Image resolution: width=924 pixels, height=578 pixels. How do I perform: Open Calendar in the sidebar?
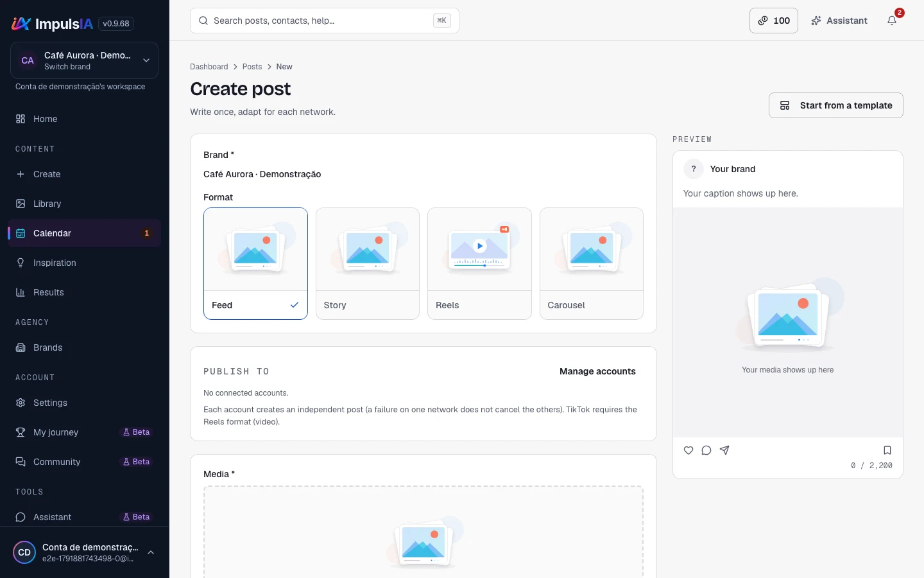point(84,233)
